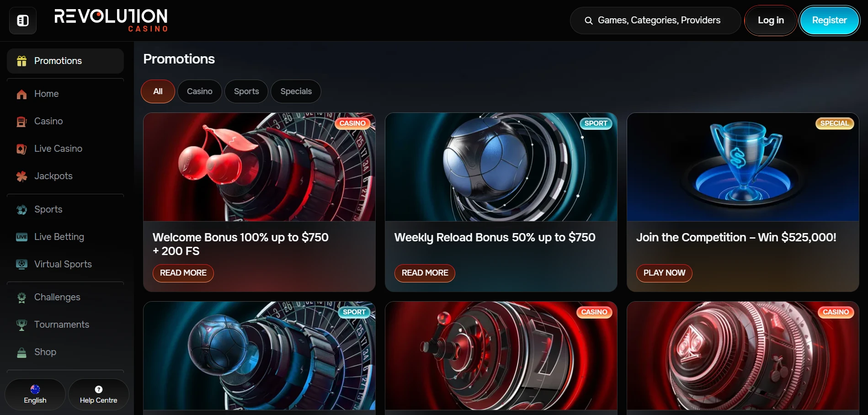
Task: Collapse the sidebar with the panel icon
Action: pos(23,21)
